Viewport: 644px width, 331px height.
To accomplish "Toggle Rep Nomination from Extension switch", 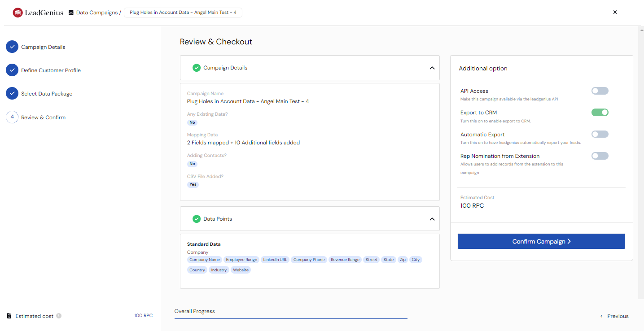I will pyautogui.click(x=600, y=156).
